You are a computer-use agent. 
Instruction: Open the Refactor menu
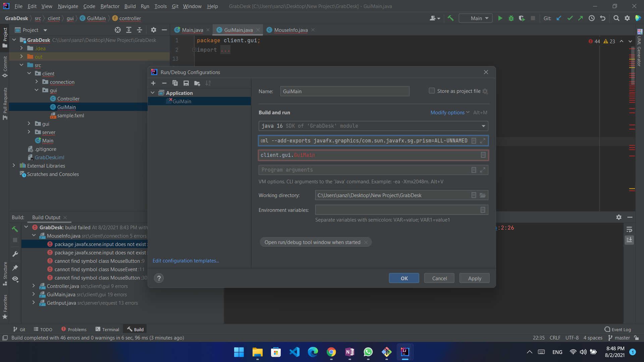point(110,6)
